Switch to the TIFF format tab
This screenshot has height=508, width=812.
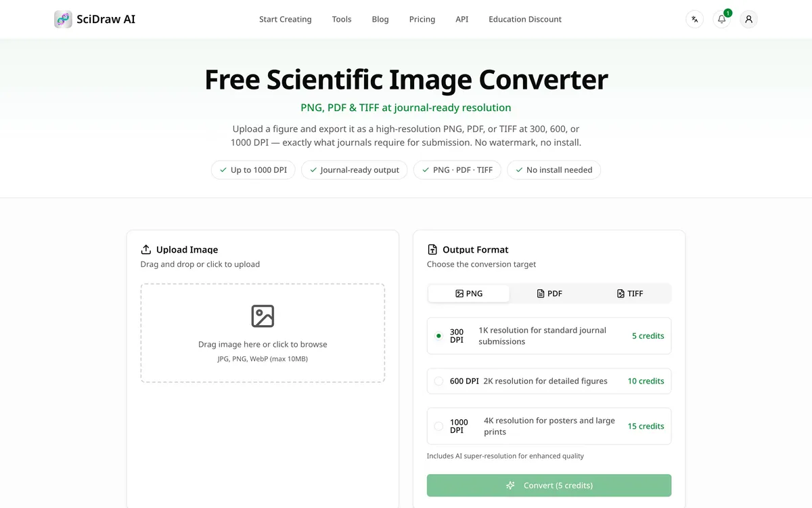click(x=630, y=293)
